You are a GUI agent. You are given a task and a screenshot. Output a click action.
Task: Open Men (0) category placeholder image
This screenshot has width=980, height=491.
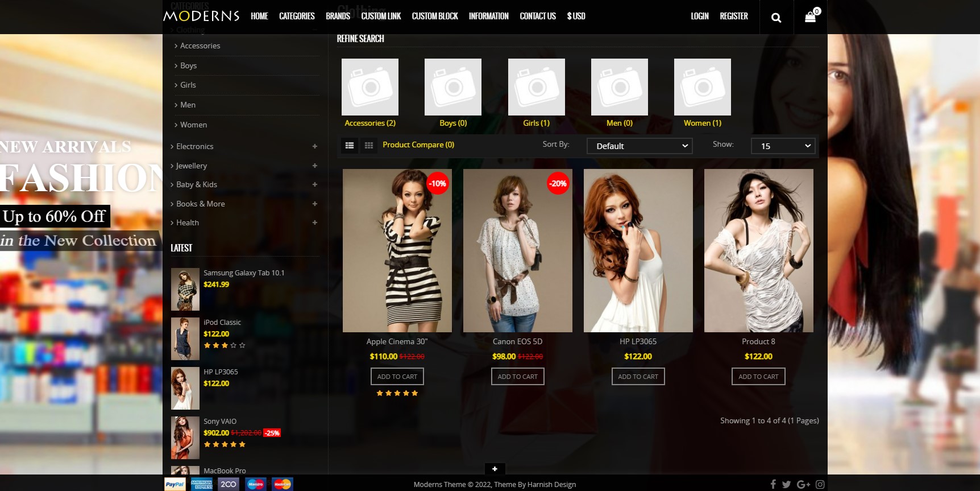coord(620,87)
